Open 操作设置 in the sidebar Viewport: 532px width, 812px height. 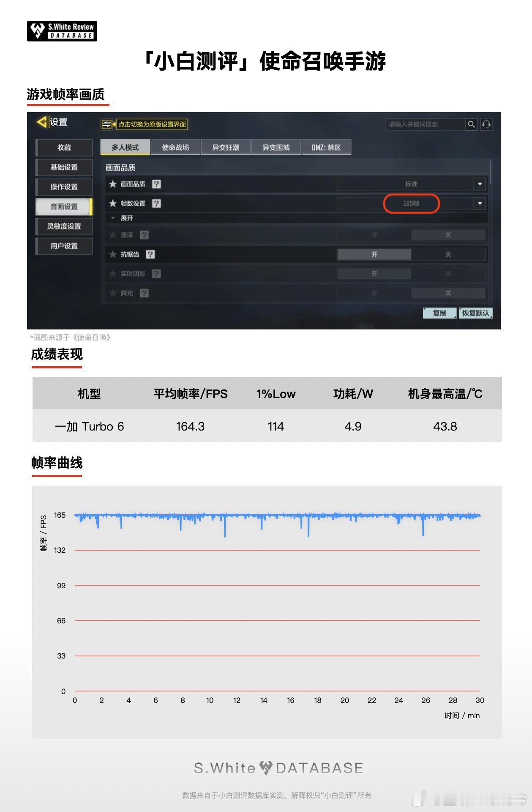(64, 187)
